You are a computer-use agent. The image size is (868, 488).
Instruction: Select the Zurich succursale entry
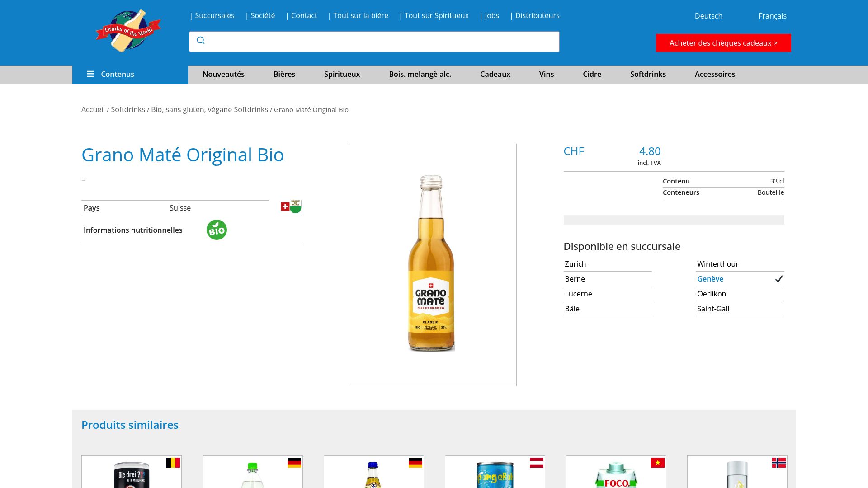tap(575, 263)
